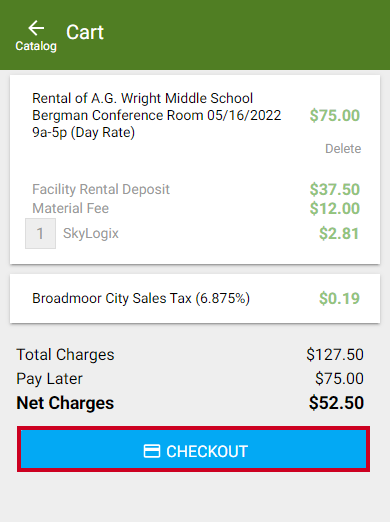The width and height of the screenshot is (390, 522).
Task: Click the $0.19 tax amount
Action: pyautogui.click(x=339, y=298)
